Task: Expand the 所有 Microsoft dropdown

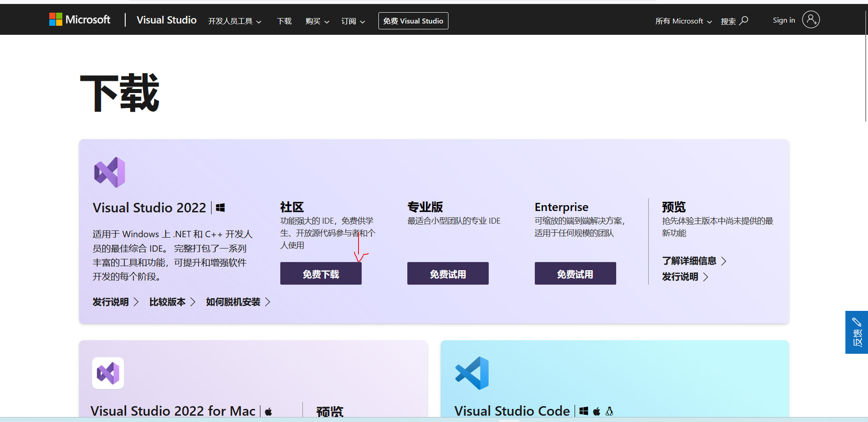Action: click(684, 21)
